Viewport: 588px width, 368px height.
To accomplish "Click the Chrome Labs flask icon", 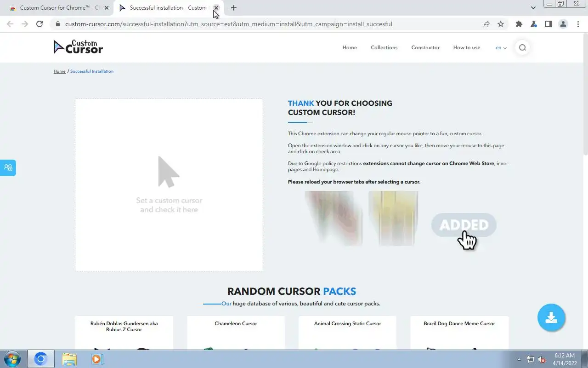I will coord(534,24).
